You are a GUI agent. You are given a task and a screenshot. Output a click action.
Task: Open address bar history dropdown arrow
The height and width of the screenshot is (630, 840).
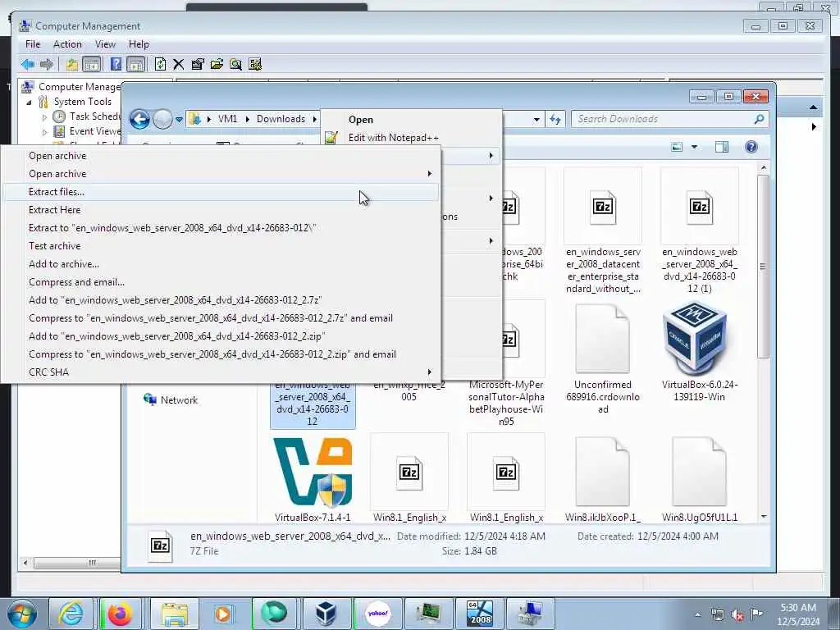point(536,120)
